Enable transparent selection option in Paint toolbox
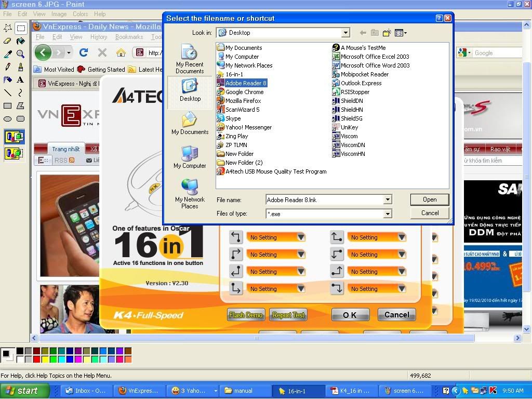 click(x=14, y=153)
